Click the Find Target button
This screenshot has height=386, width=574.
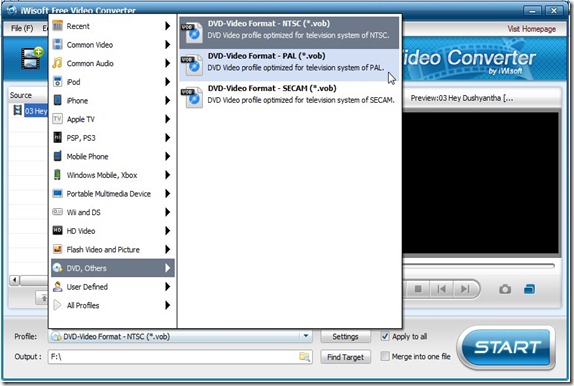pyautogui.click(x=345, y=357)
